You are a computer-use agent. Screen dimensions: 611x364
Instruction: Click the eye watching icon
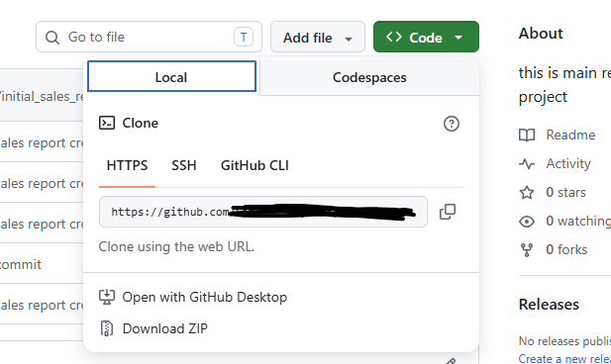pyautogui.click(x=527, y=222)
